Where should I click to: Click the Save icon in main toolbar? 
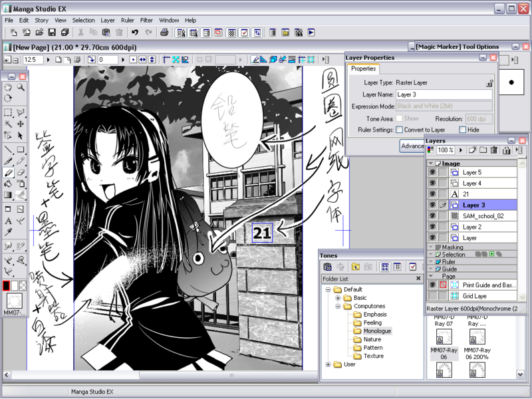pos(52,33)
